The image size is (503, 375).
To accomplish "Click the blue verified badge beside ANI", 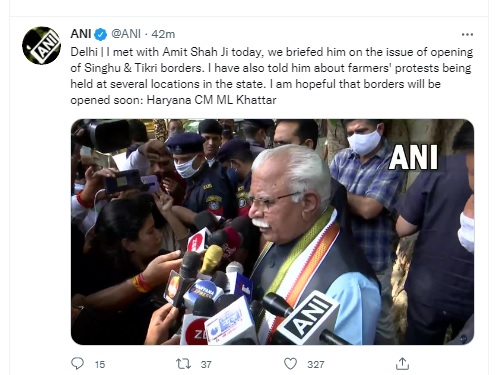I will [x=101, y=34].
